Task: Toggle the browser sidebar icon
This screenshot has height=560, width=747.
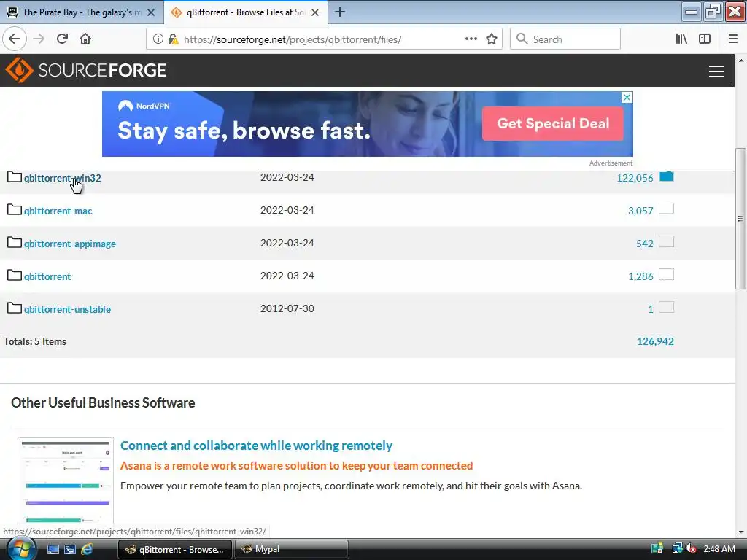Action: 705,39
